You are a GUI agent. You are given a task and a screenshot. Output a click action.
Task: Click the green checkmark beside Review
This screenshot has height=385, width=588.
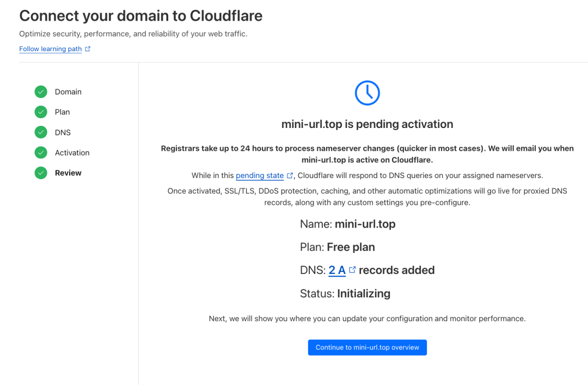(x=41, y=173)
